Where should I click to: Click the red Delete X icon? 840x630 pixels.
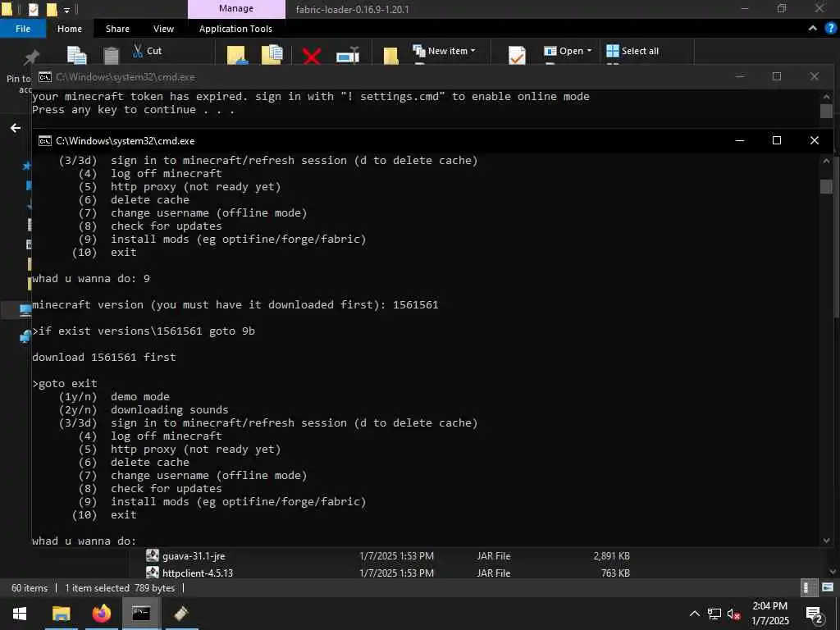(311, 56)
